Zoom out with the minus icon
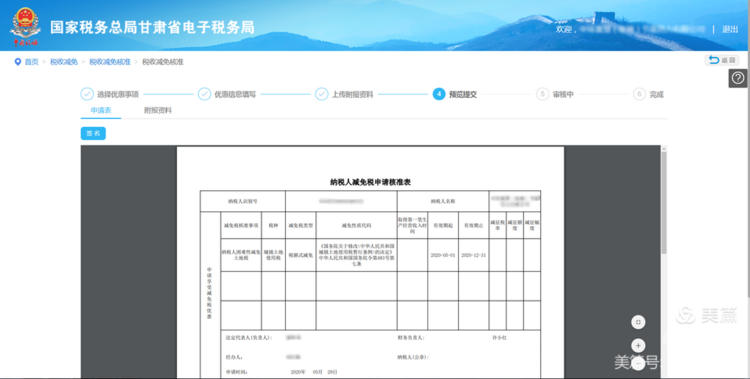Image resolution: width=750 pixels, height=379 pixels. pos(638,364)
